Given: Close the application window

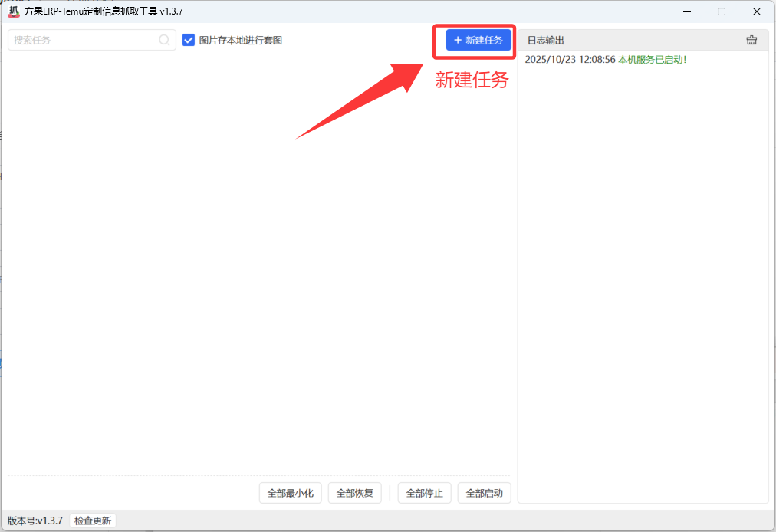Looking at the screenshot, I should pyautogui.click(x=757, y=11).
